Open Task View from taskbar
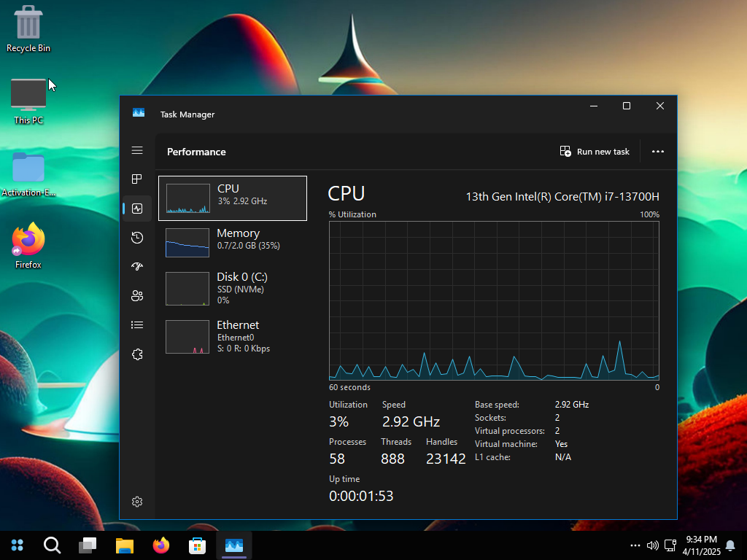The image size is (747, 560). point(88,545)
